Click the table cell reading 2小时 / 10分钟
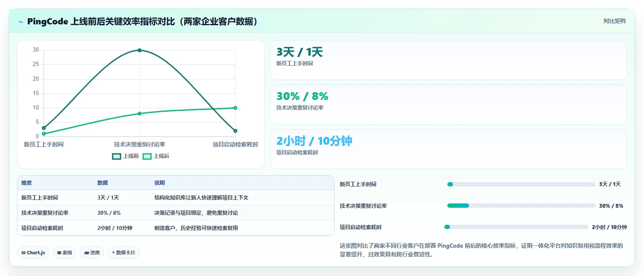 [x=115, y=228]
